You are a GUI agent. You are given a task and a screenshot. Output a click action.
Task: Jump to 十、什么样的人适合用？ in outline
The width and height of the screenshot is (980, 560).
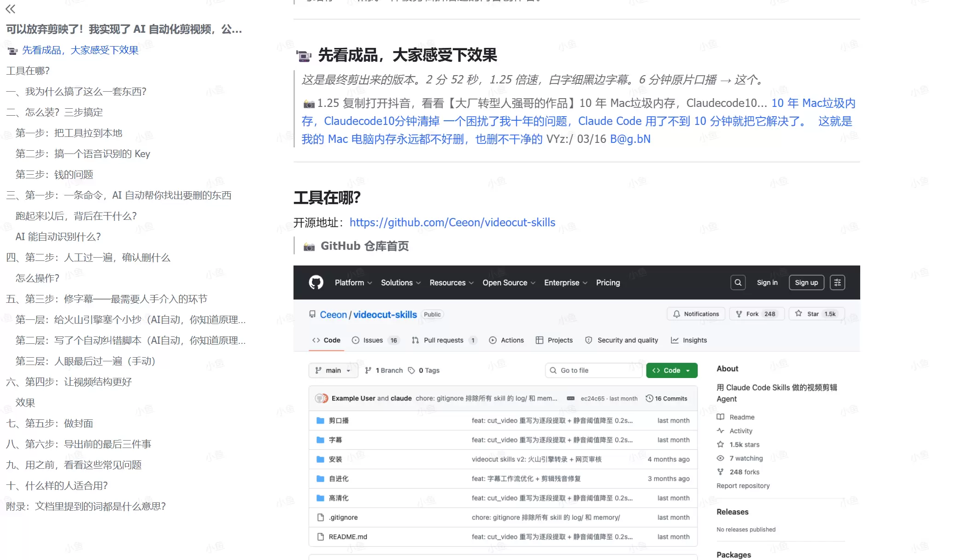(57, 485)
